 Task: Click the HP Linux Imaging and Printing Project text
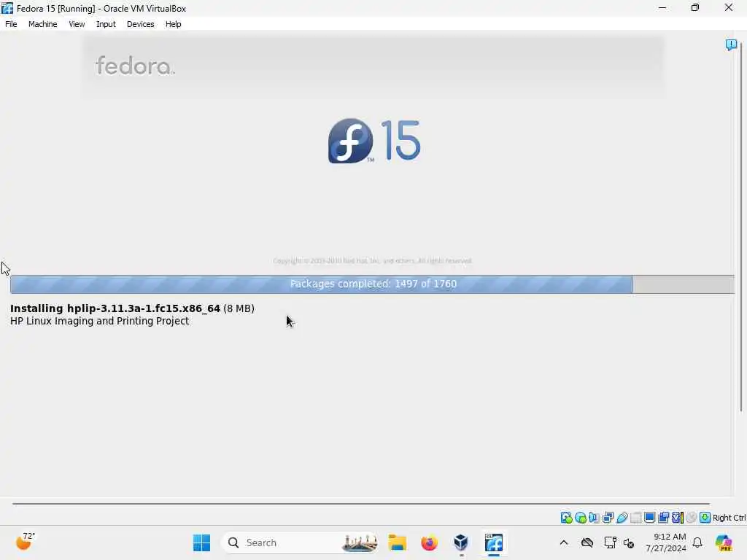coord(99,322)
